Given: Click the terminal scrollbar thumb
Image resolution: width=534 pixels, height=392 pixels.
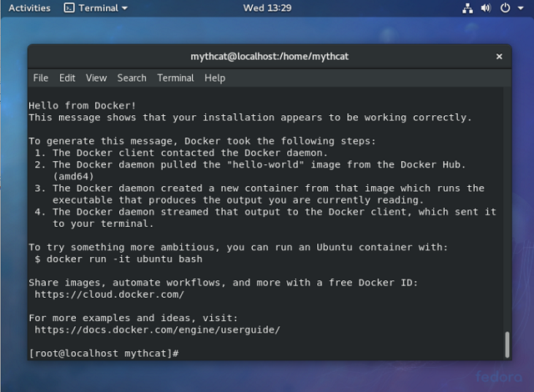Looking at the screenshot, I should click(x=507, y=344).
